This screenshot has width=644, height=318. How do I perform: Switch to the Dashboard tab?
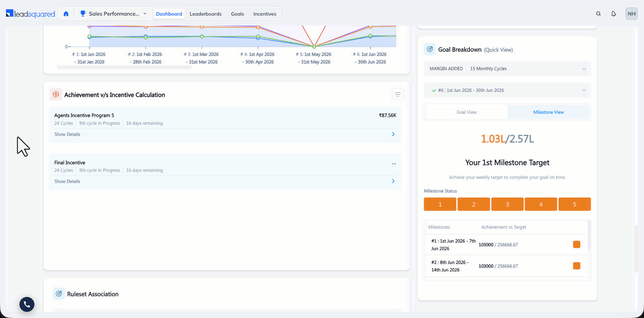pyautogui.click(x=169, y=14)
